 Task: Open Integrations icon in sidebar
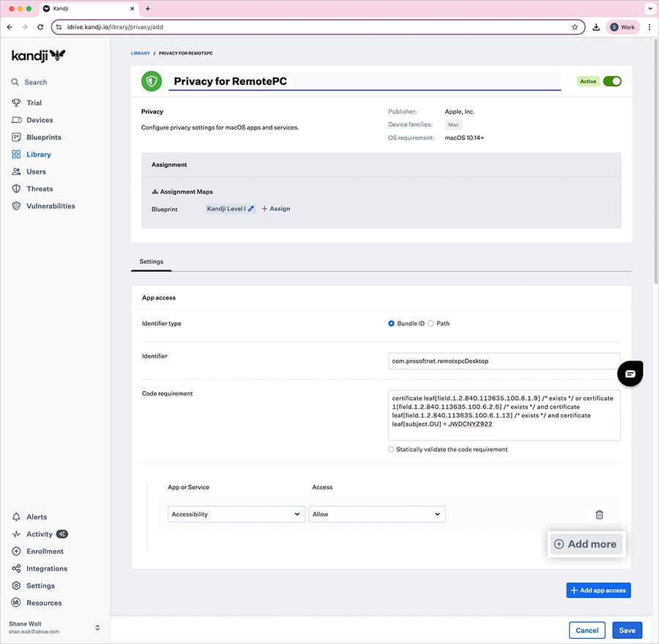pos(16,569)
